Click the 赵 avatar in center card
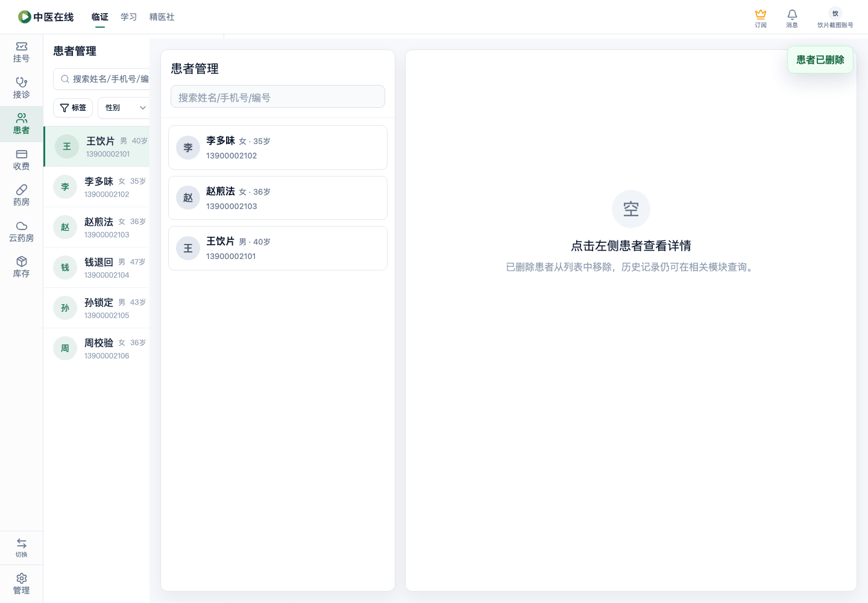868x603 pixels. coord(188,198)
